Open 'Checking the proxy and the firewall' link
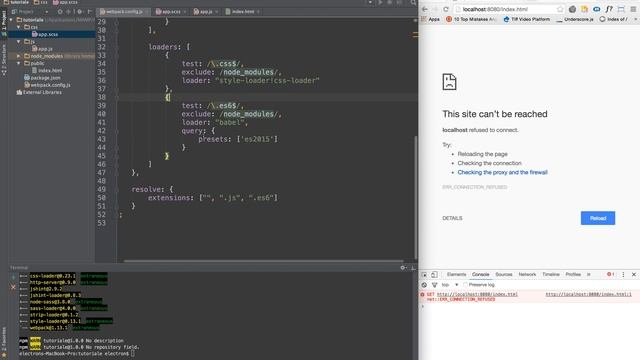Screen dimensions: 640x360 (502, 172)
